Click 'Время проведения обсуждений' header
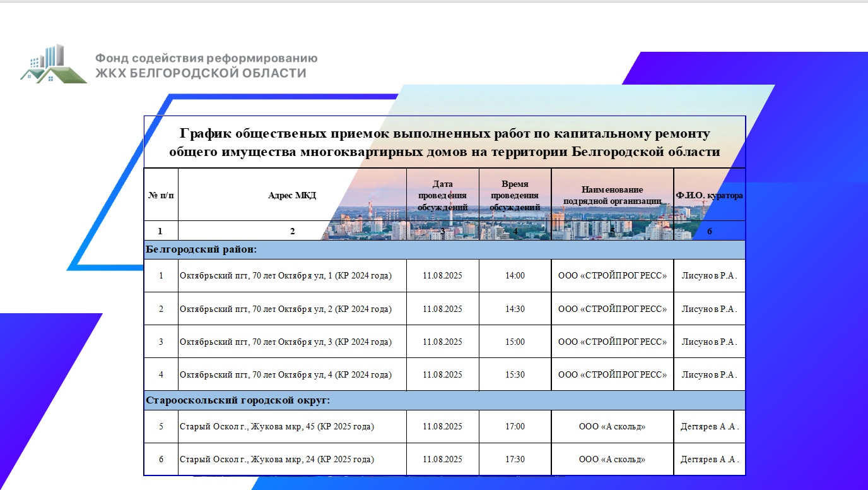This screenshot has height=490, width=868. click(x=515, y=195)
